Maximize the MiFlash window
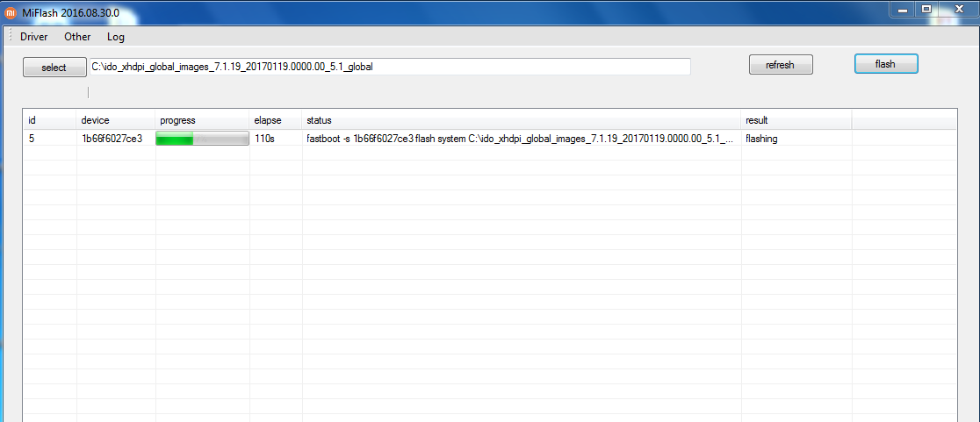This screenshot has height=422, width=980. click(926, 9)
